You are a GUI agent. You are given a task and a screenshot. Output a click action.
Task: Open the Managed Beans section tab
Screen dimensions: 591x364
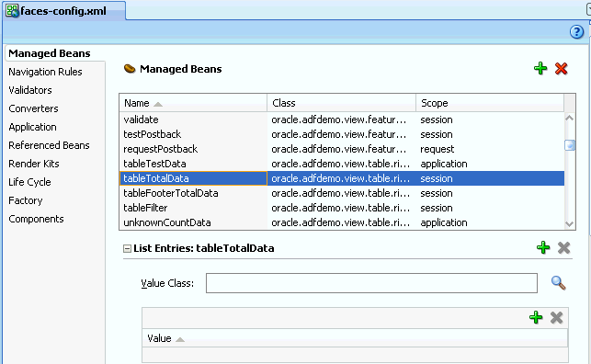50,53
